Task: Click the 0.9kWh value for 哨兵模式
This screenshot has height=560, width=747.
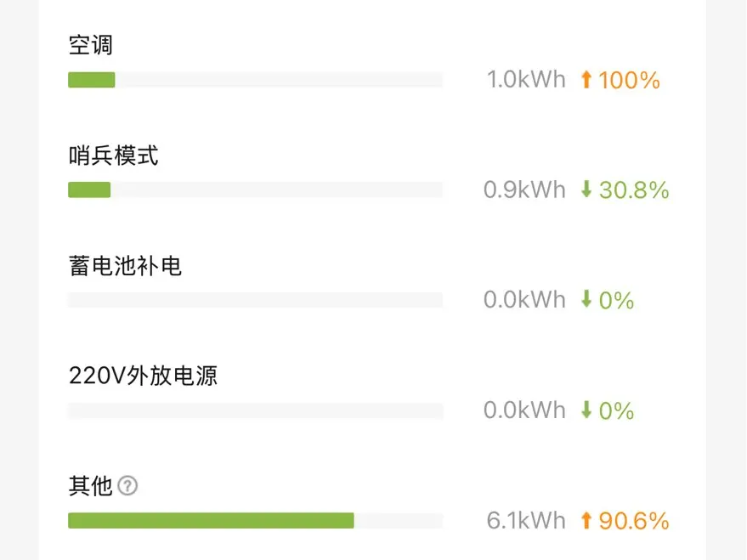Action: pyautogui.click(x=524, y=189)
